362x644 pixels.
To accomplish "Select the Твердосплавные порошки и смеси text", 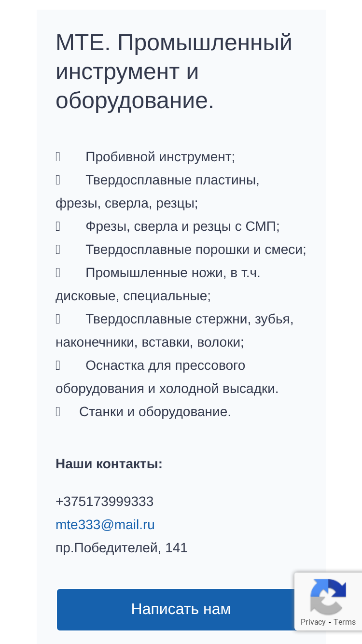I will pyautogui.click(x=196, y=250).
